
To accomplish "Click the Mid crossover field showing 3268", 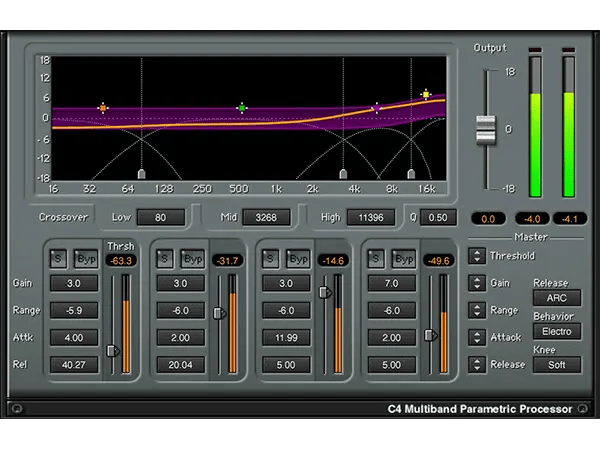I will pos(266,217).
